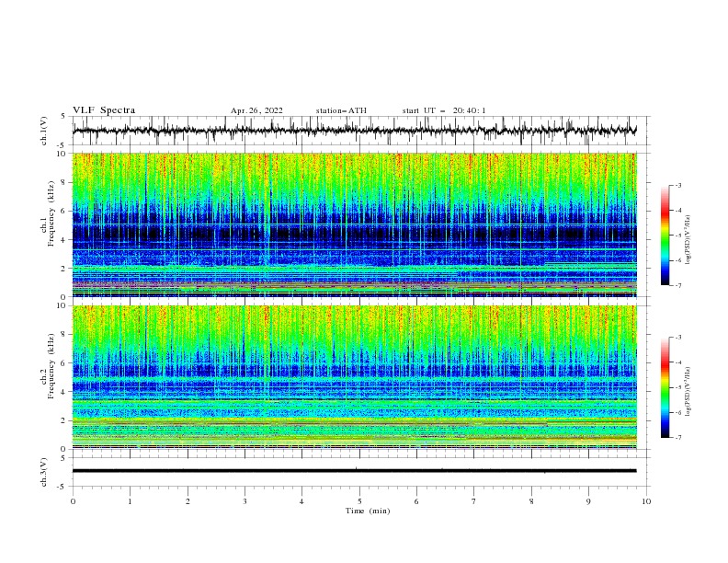Click time axis tick label "1"
This screenshot has width=728, height=563.
click(130, 501)
